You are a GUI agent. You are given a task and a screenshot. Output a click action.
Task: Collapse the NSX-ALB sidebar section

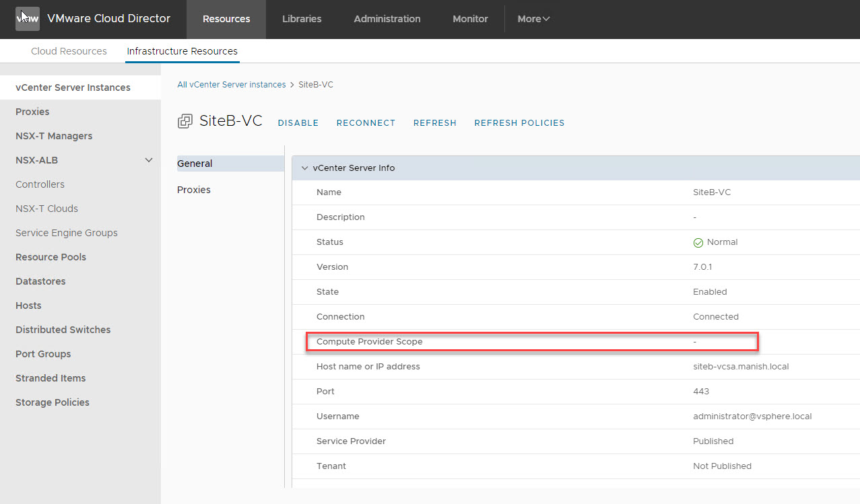148,160
